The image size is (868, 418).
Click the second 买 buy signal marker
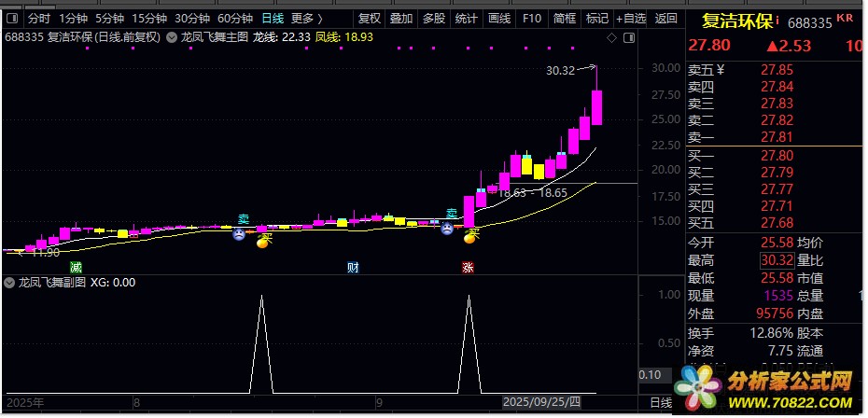point(475,232)
